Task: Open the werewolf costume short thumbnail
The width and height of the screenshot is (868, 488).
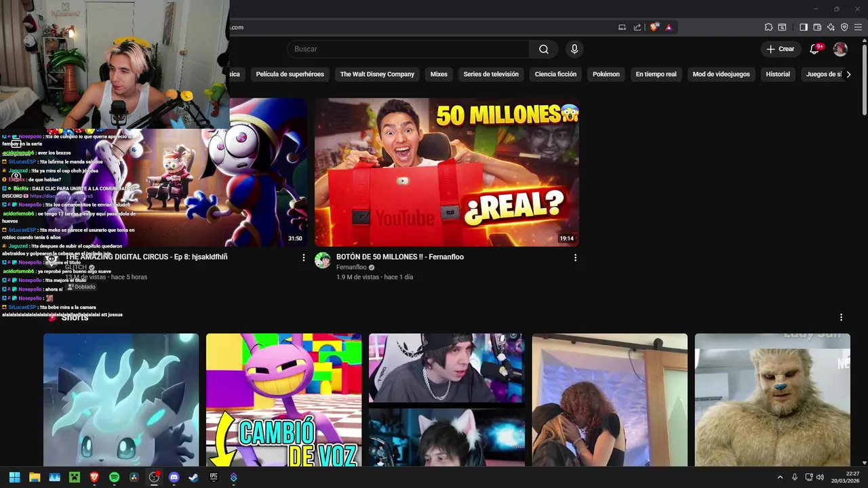Action: point(772,400)
